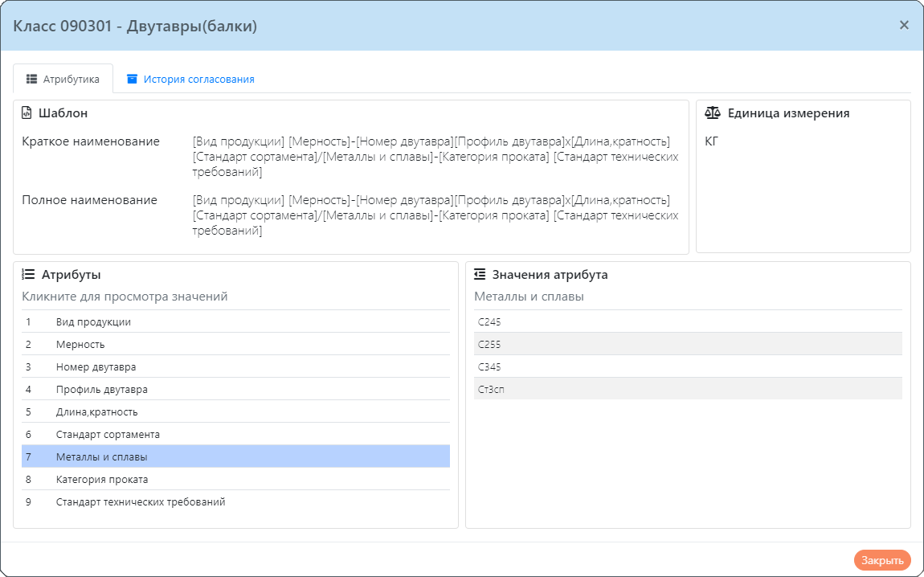Click the list icon beside Атрибуты heading
924x577 pixels.
pos(28,275)
